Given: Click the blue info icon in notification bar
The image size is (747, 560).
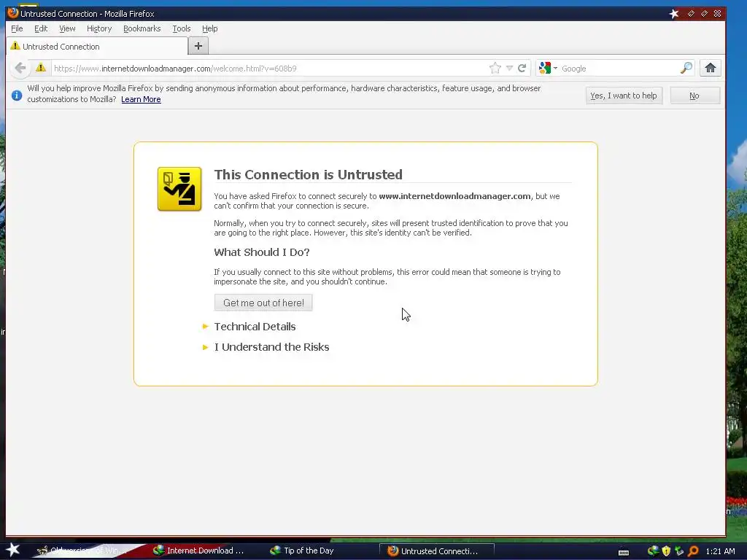Looking at the screenshot, I should [17, 96].
